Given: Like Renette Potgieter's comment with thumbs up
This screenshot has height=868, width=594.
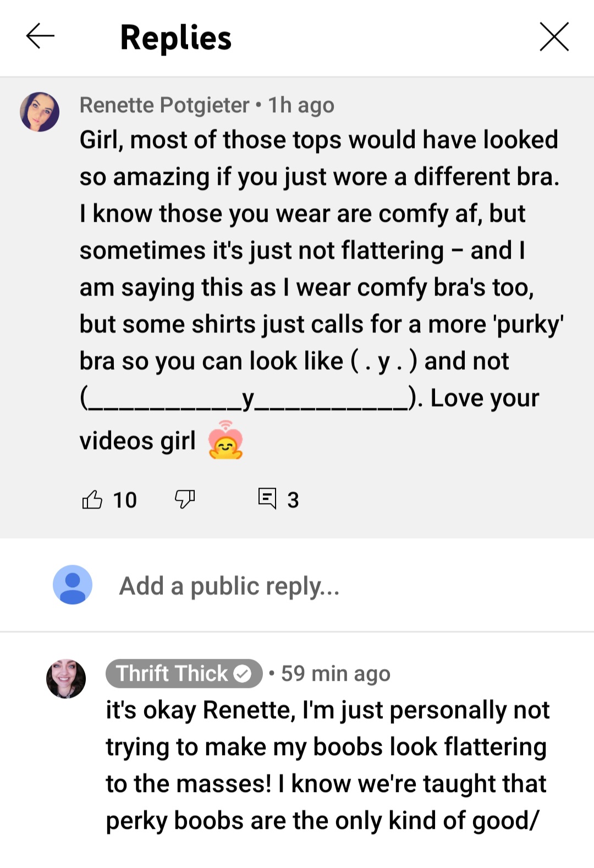Looking at the screenshot, I should click(92, 499).
